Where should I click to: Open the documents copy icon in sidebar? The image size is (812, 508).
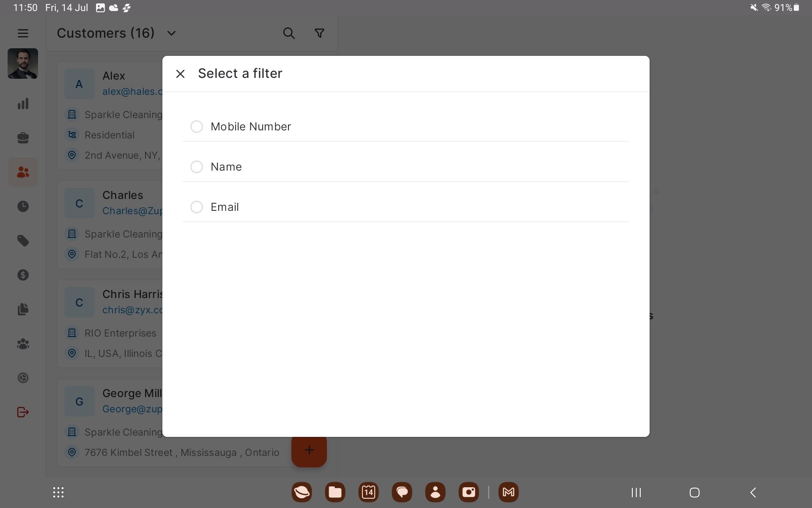23,309
